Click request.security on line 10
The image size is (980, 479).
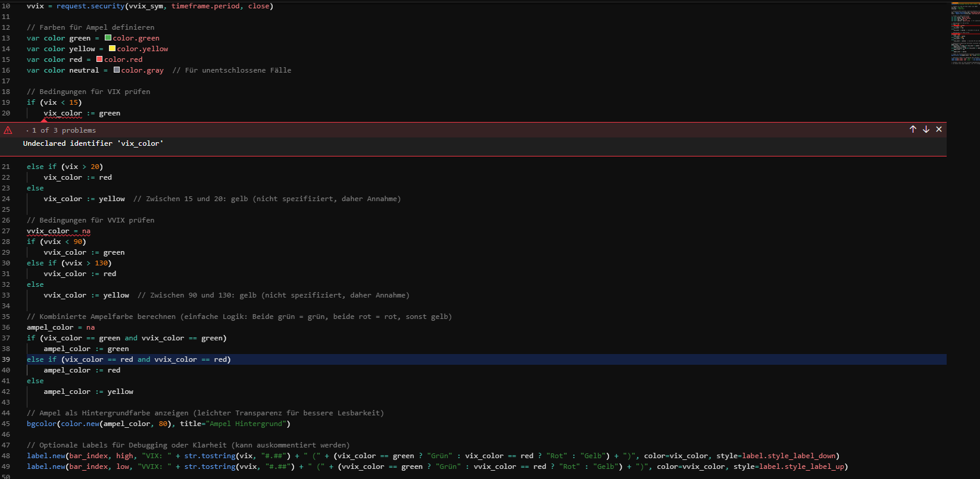tap(90, 6)
